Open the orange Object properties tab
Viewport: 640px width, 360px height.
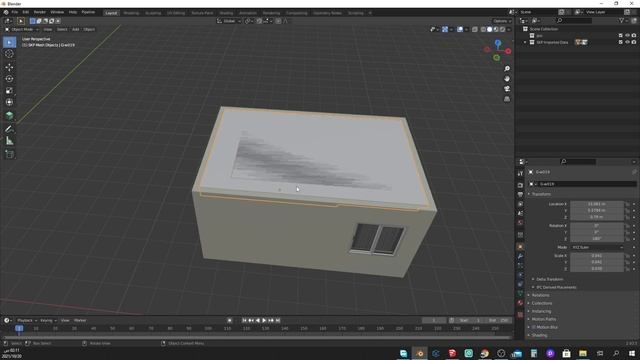[x=520, y=247]
